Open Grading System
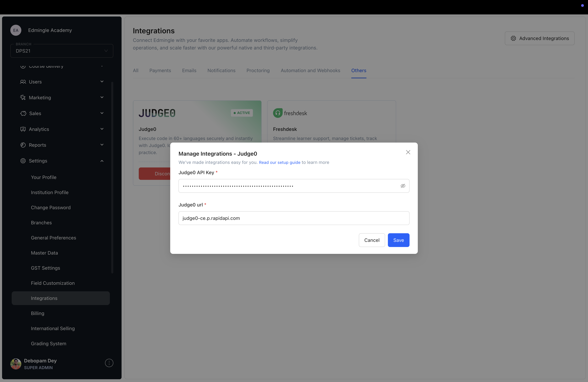Screen dimensions: 588x382 click(48, 344)
